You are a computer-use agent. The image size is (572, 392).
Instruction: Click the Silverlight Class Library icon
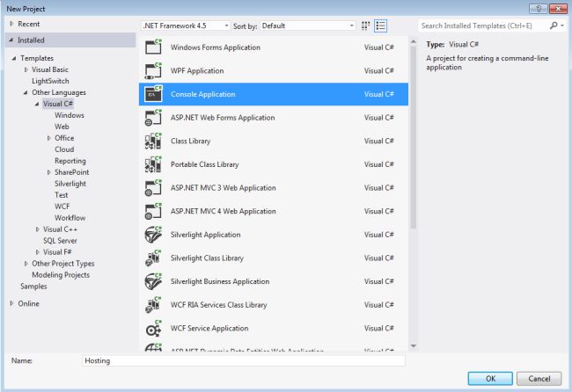[x=153, y=258]
